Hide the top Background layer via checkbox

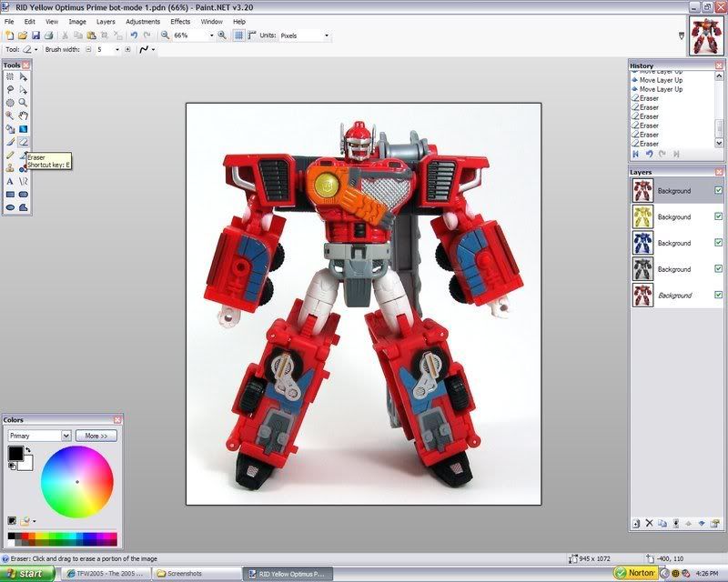point(718,191)
